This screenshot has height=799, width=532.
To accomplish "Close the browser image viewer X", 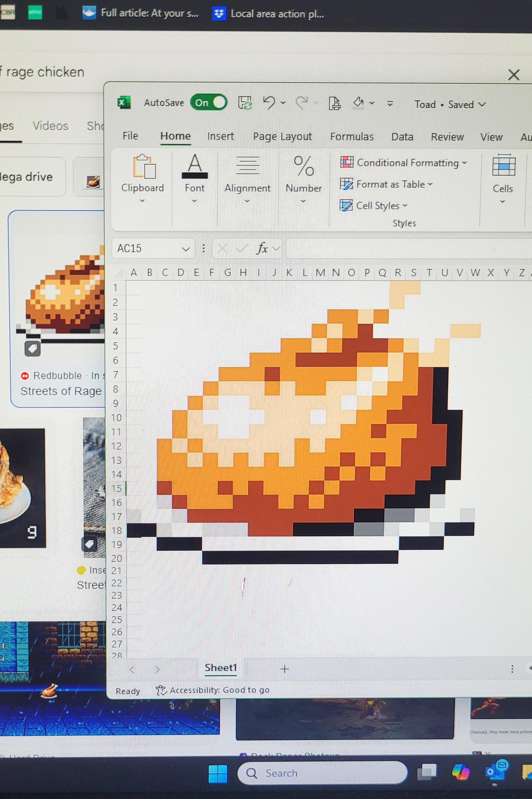I will 514,75.
